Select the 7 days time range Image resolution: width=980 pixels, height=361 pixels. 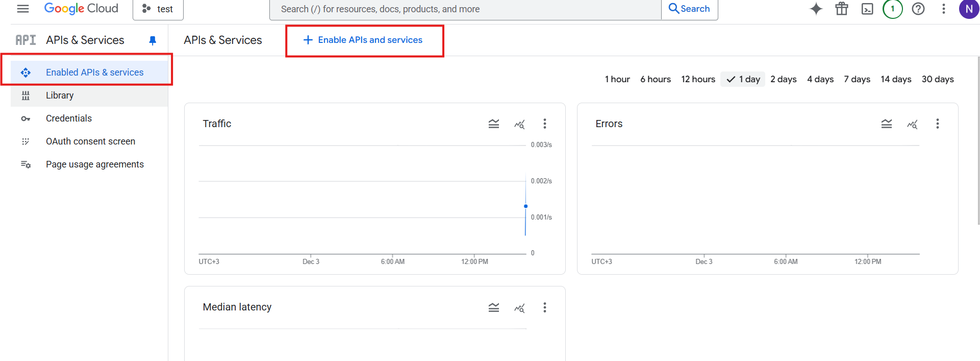coord(857,79)
